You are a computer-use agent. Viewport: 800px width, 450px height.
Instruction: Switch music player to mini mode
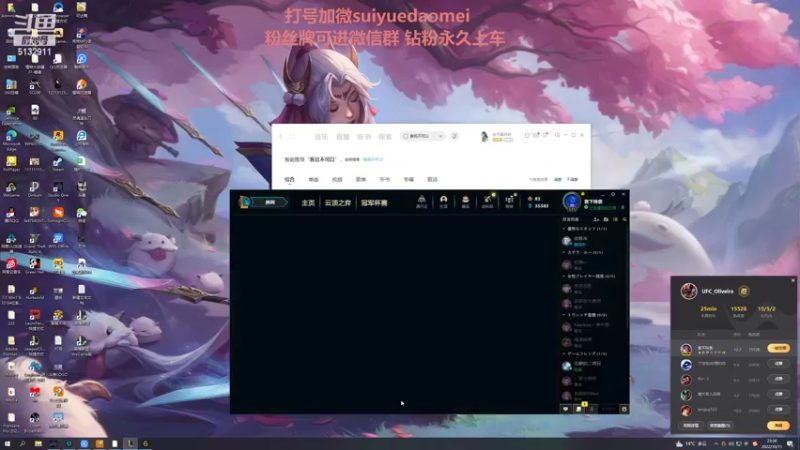(557, 135)
